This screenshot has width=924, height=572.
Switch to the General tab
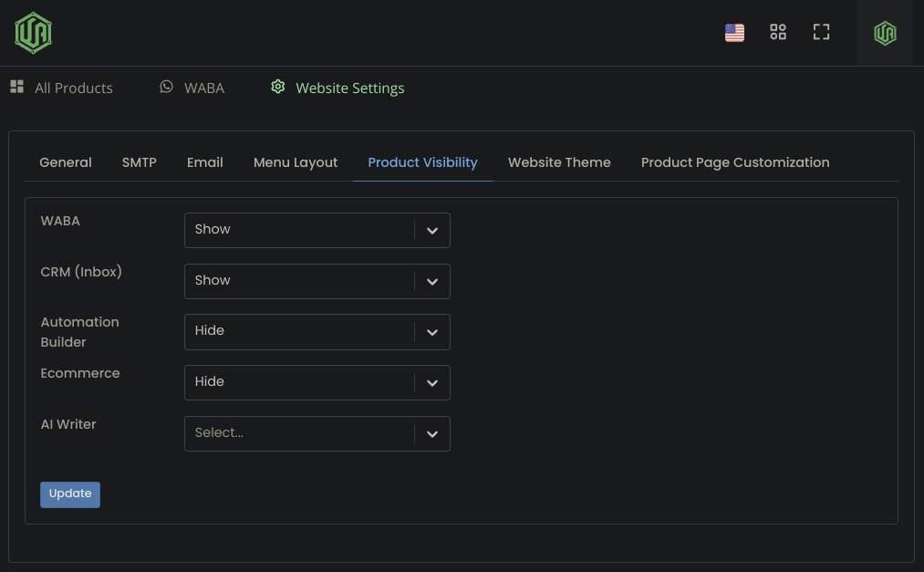coord(65,162)
